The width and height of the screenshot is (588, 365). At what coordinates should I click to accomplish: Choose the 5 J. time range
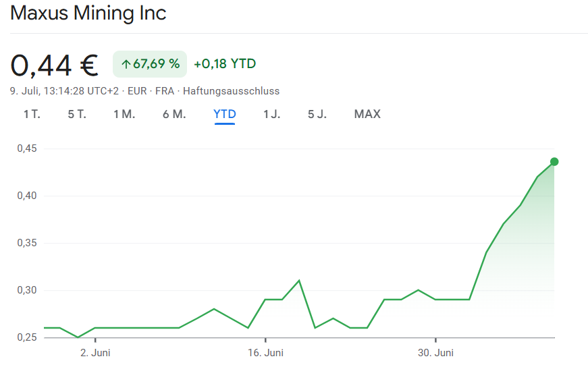(317, 114)
